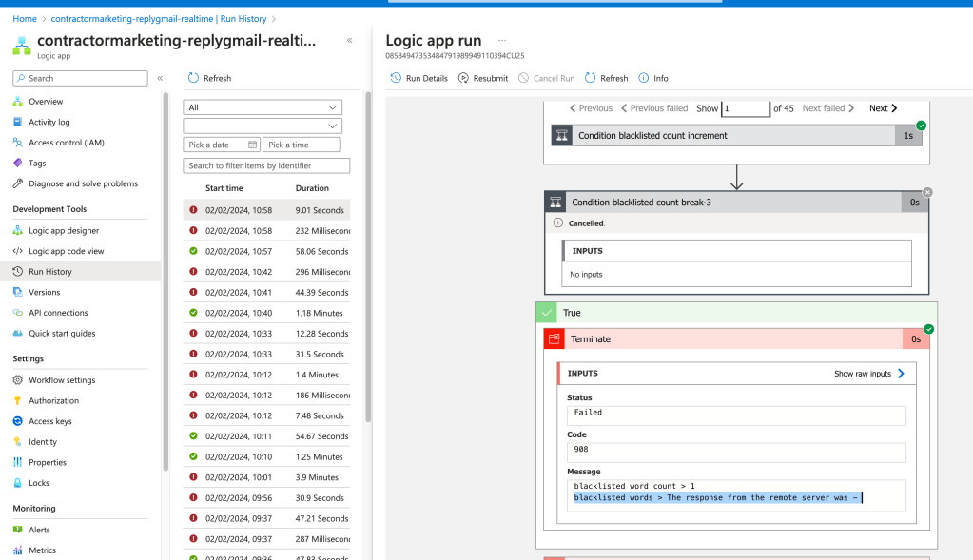973x560 pixels.
Task: Click the Quick start guides icon
Action: (17, 333)
